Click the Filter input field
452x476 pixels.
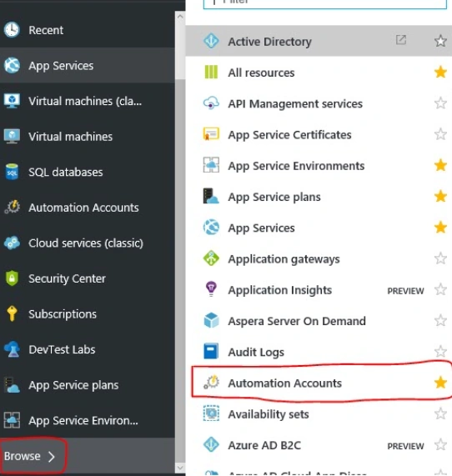(325, 3)
